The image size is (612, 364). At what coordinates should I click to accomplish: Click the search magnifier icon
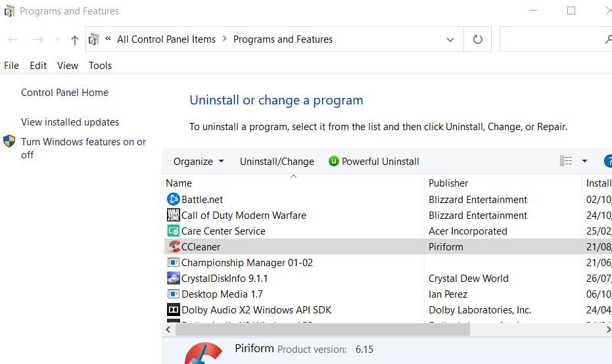609,39
